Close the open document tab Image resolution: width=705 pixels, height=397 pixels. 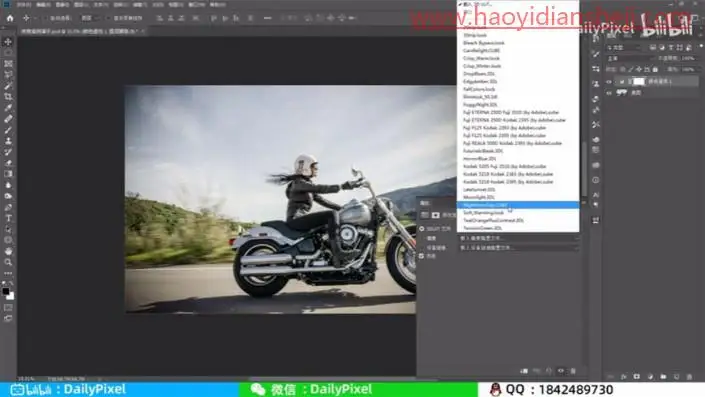click(x=143, y=31)
